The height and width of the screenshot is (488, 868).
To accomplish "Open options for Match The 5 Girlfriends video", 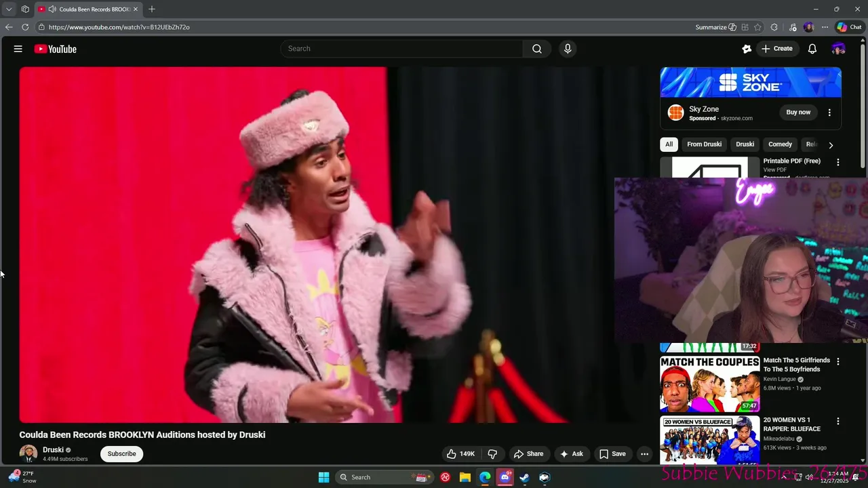I will coord(838,362).
